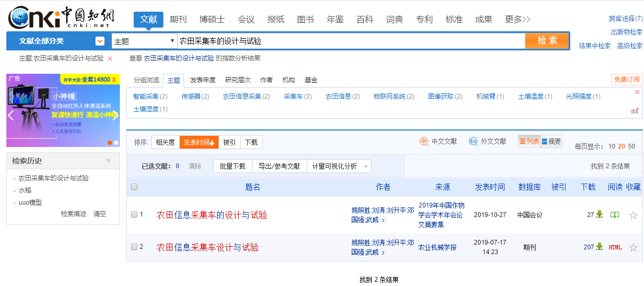This screenshot has height=286, width=644.
Task: Select the 中文文献 Chinese literature icon
Action: [424, 142]
